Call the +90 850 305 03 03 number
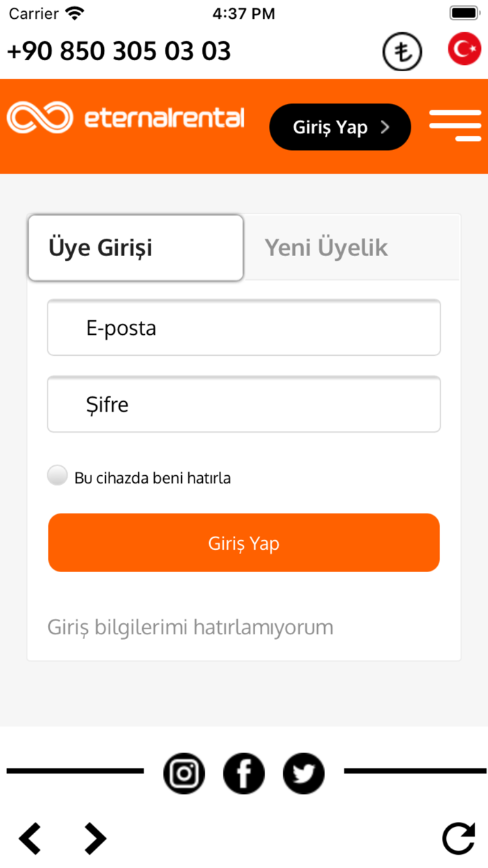 click(118, 50)
